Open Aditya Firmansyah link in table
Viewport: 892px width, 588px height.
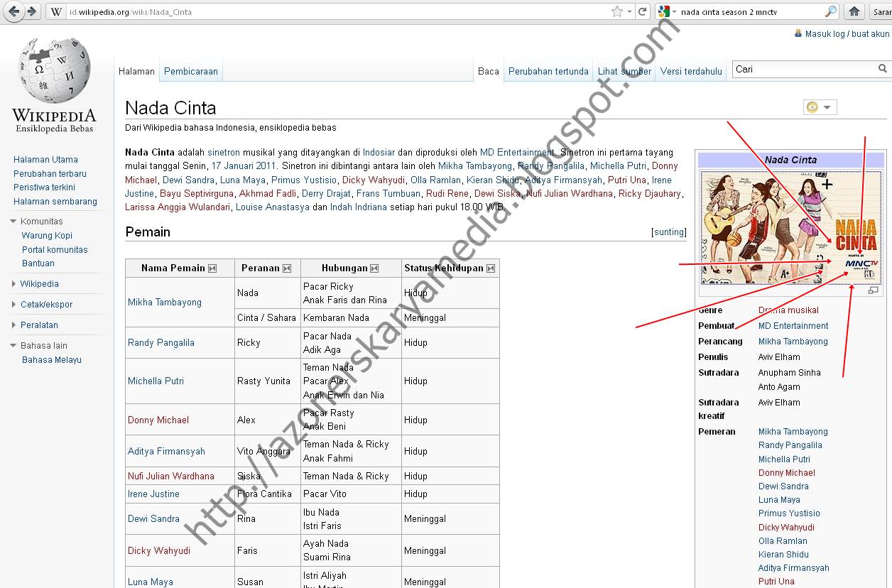(x=166, y=452)
